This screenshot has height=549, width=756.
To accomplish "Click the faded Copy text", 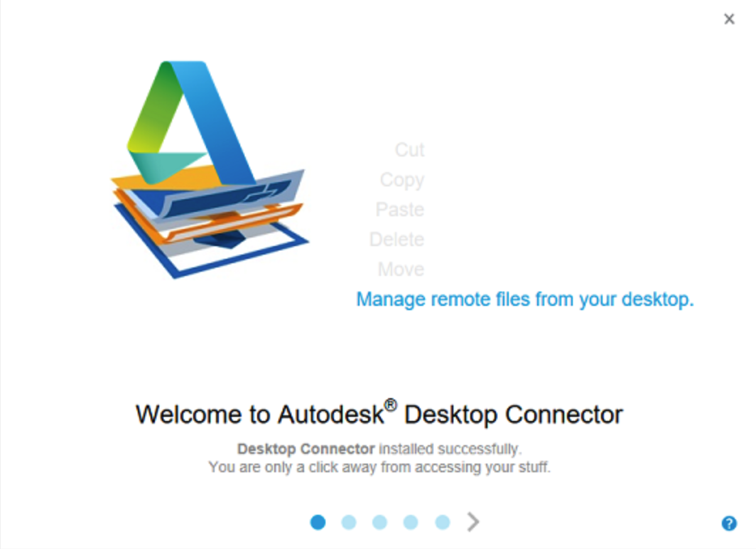I will pyautogui.click(x=402, y=180).
